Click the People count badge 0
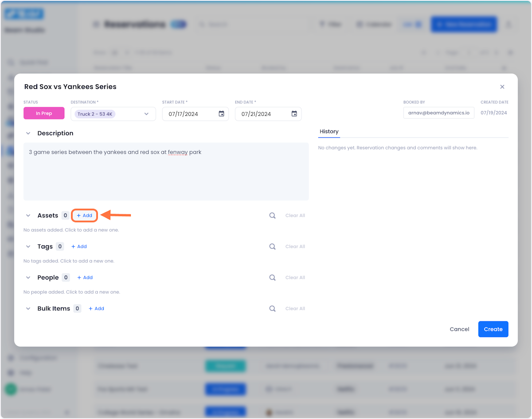 click(66, 278)
